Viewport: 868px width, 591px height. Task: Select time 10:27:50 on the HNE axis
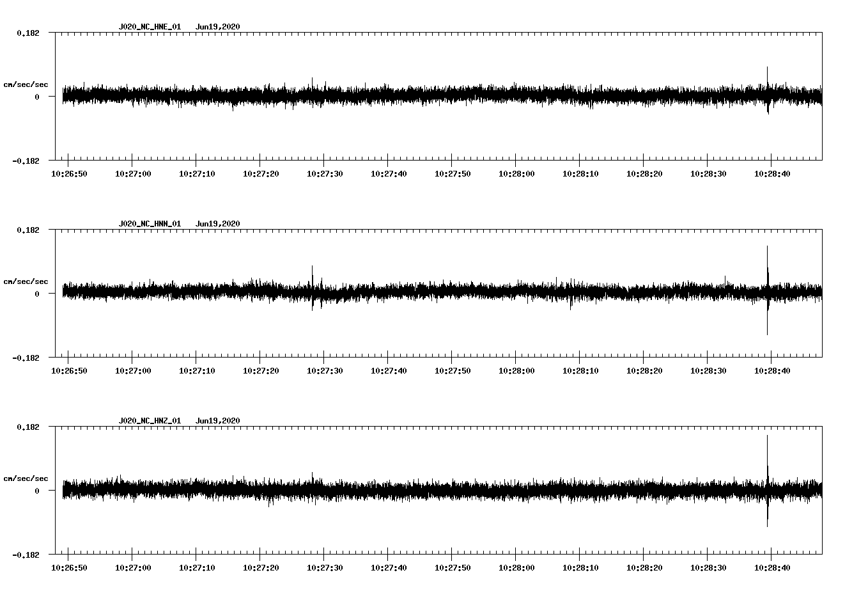coord(453,174)
